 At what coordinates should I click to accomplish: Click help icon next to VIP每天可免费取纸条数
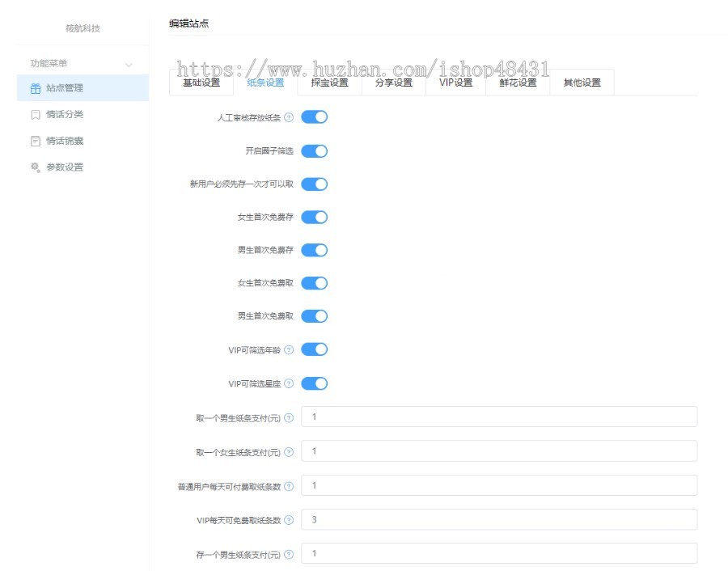pos(289,520)
